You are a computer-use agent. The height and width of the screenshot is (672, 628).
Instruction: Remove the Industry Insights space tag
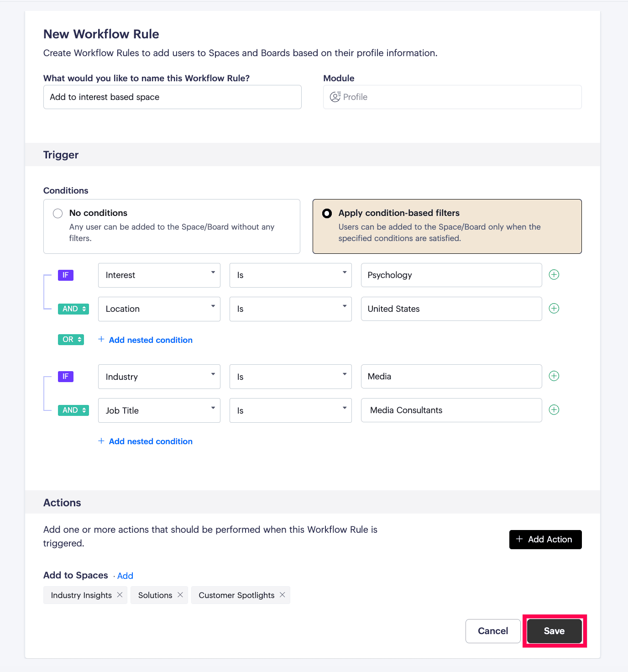click(120, 595)
